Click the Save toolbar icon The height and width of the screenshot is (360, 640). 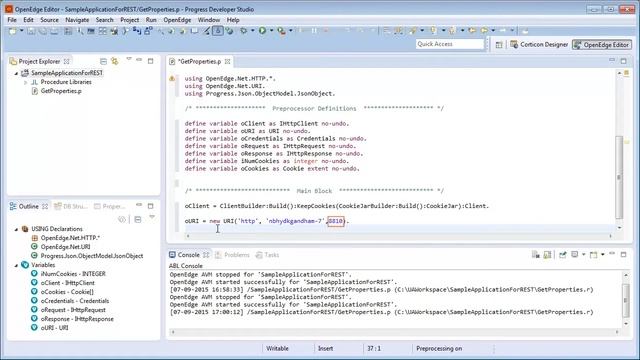(x=31, y=31)
